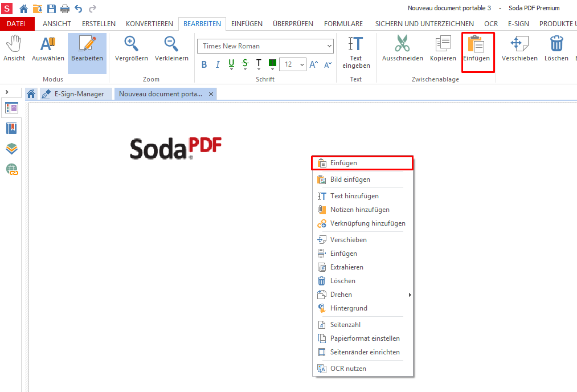Viewport: 577px width, 392px height.
Task: Open the font size 12 dropdown
Action: pyautogui.click(x=301, y=64)
